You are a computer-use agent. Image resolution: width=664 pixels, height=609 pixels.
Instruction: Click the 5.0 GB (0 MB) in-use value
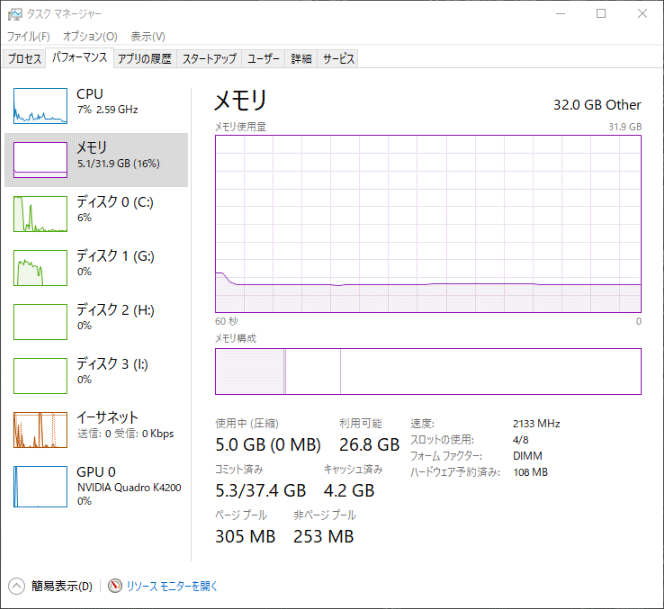click(x=268, y=445)
